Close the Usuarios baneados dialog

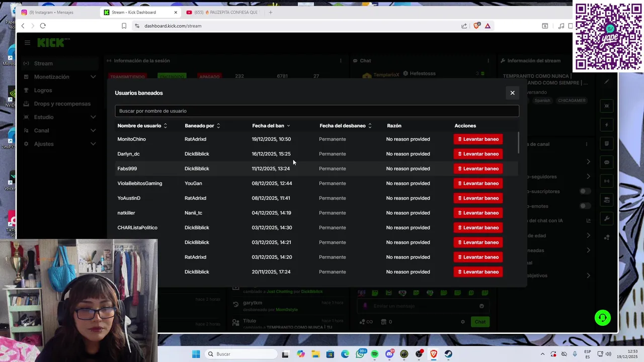512,93
